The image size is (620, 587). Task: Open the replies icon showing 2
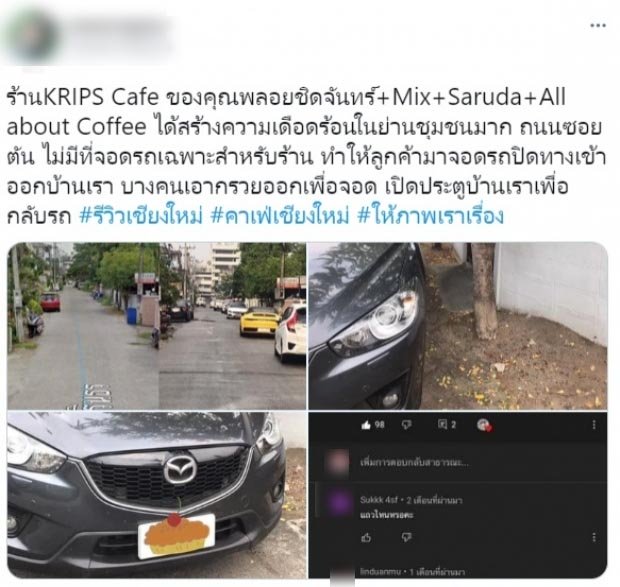[447, 425]
